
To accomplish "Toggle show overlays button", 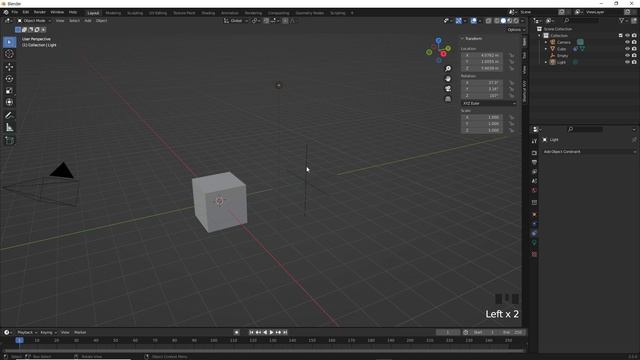I will (473, 21).
